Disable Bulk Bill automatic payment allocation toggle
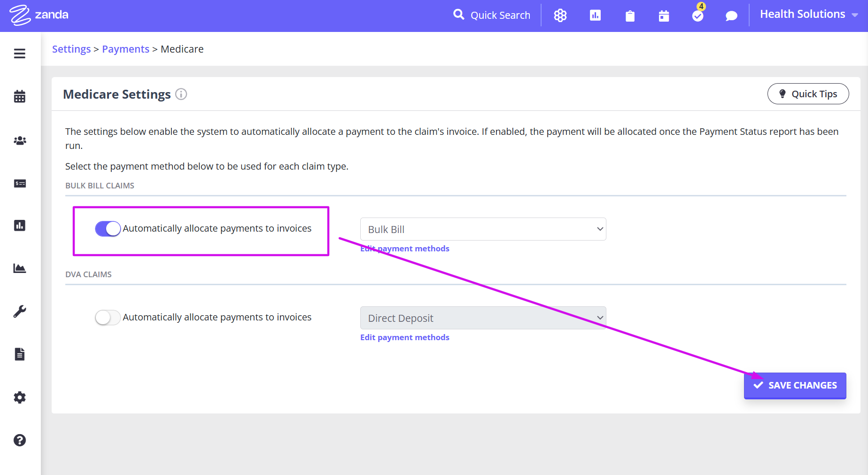 pos(108,229)
